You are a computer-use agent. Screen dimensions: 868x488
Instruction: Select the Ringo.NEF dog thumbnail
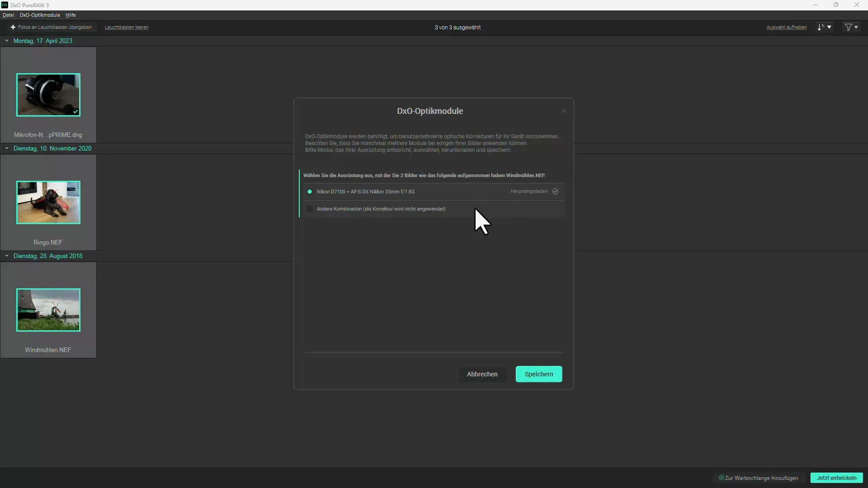(48, 202)
